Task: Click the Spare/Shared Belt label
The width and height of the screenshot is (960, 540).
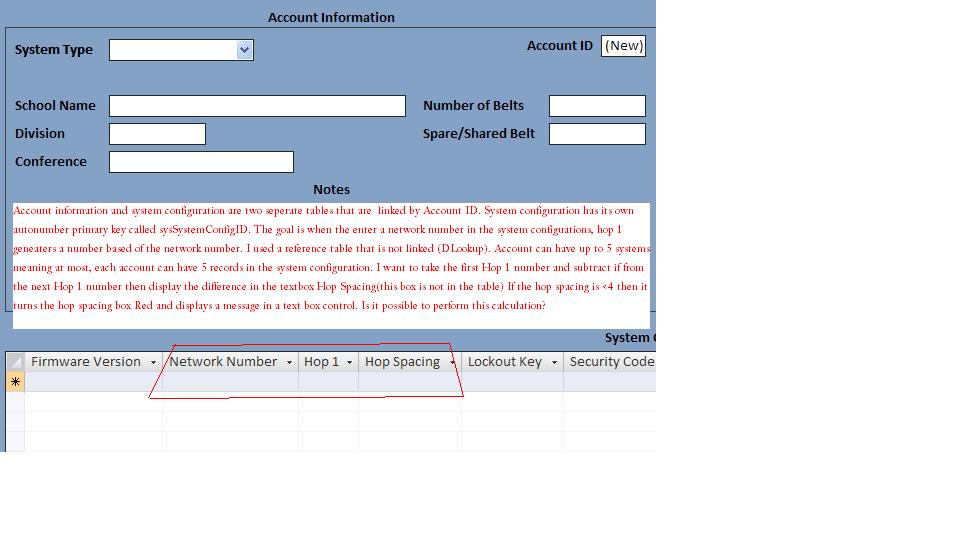Action: click(x=479, y=134)
